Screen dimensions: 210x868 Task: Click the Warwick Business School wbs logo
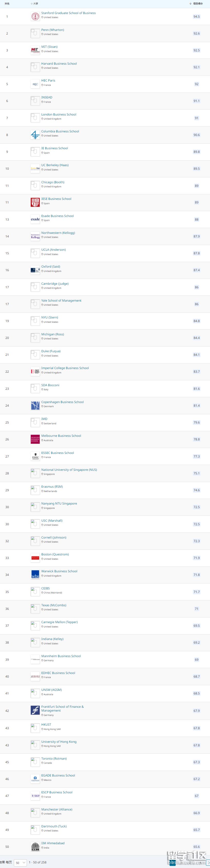(35, 575)
